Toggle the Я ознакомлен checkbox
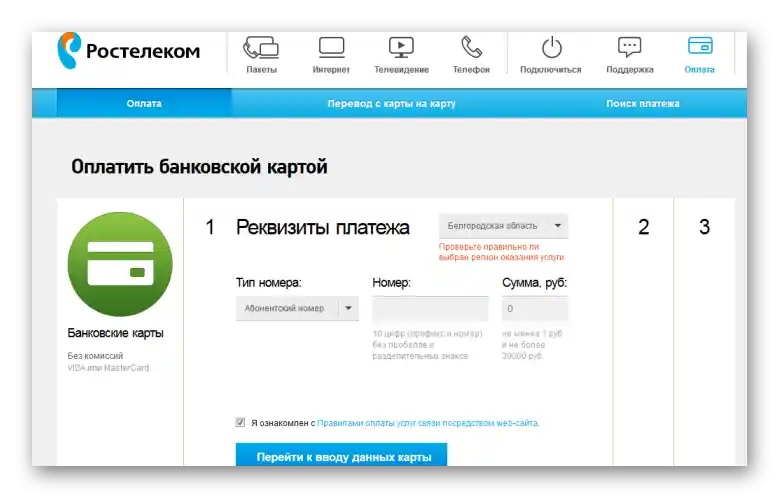Viewport: 779px width, 498px height. (240, 422)
